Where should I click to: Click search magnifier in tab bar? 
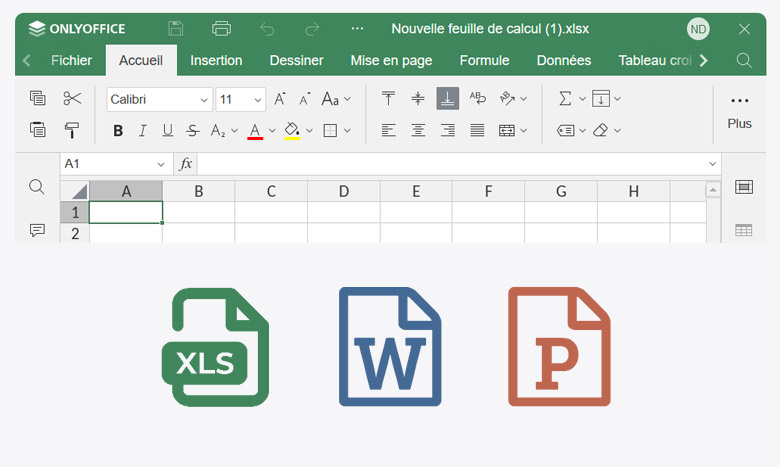744,61
